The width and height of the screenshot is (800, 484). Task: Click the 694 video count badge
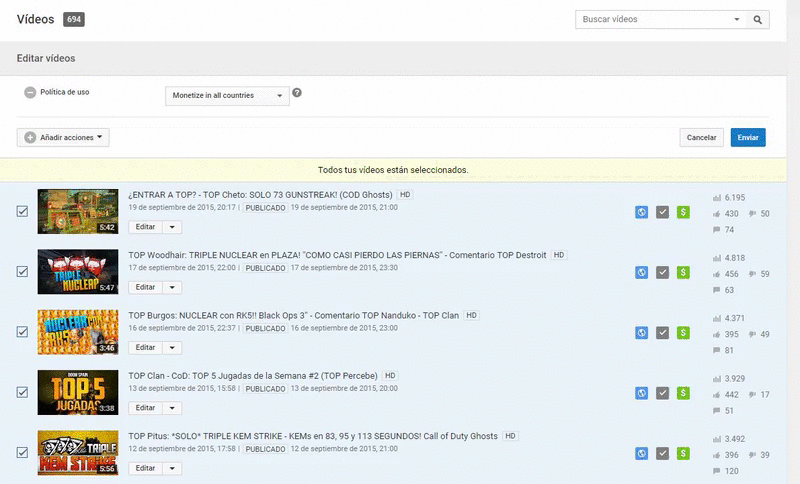74,19
